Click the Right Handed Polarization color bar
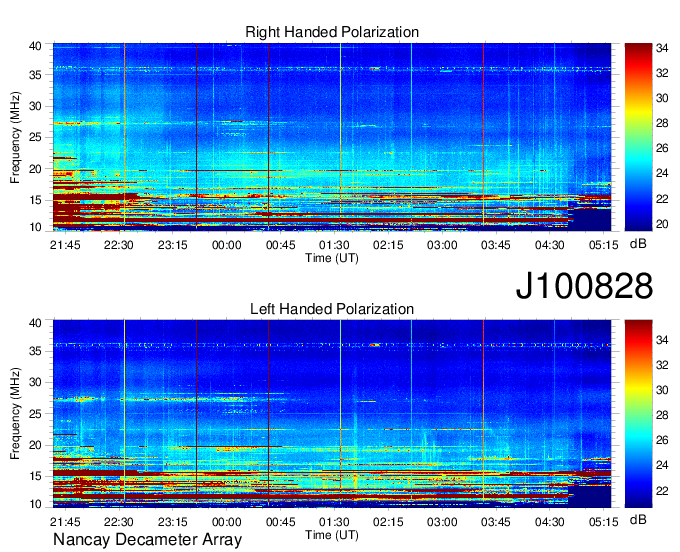The width and height of the screenshot is (680, 552). [638, 137]
